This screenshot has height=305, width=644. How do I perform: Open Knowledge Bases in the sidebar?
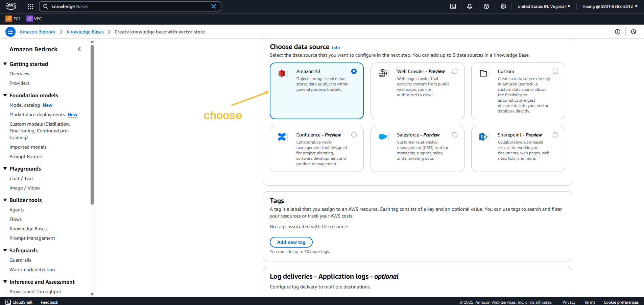tap(28, 229)
